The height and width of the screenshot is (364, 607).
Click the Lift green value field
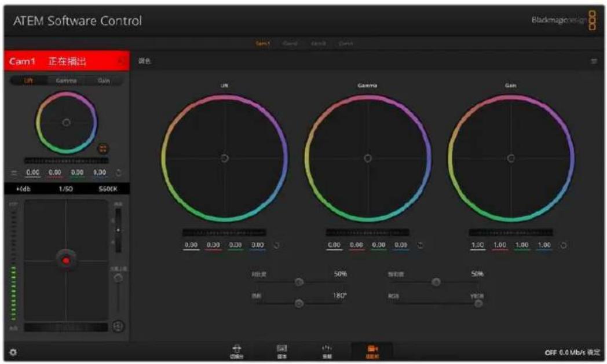click(235, 245)
